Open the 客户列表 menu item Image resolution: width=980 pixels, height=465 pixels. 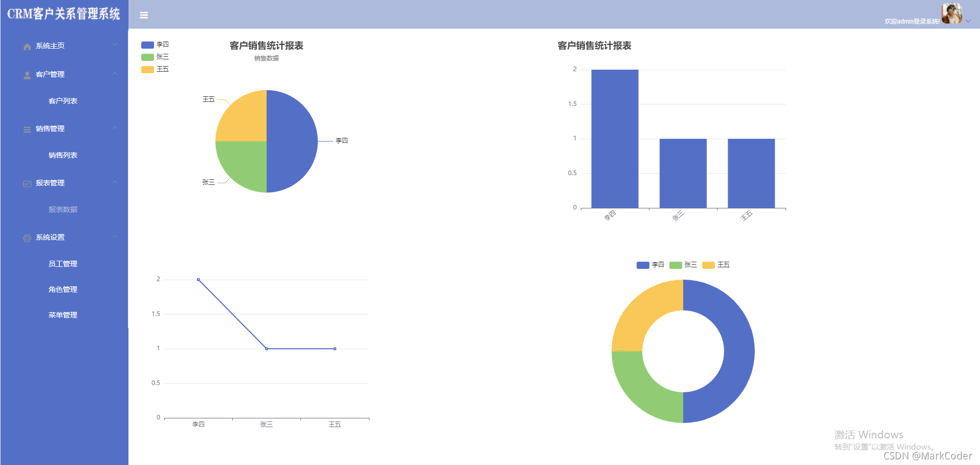(x=63, y=101)
